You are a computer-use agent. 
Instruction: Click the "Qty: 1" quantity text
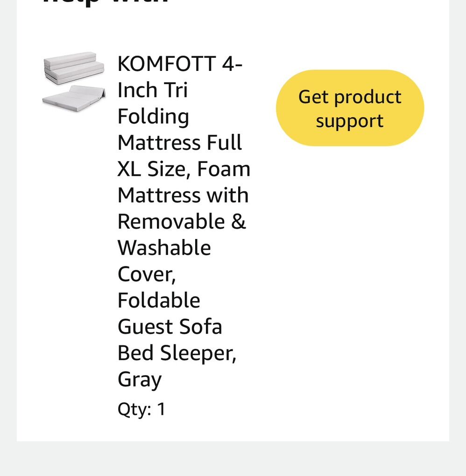(141, 409)
